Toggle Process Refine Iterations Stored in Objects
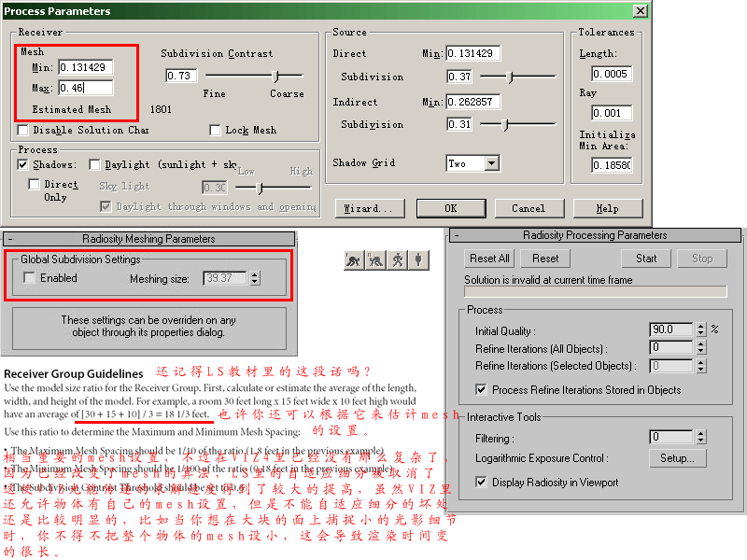This screenshot has width=747, height=560. click(x=481, y=389)
